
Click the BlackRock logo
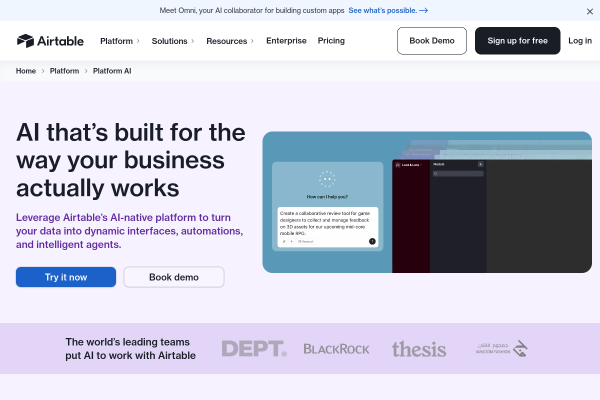coord(336,349)
